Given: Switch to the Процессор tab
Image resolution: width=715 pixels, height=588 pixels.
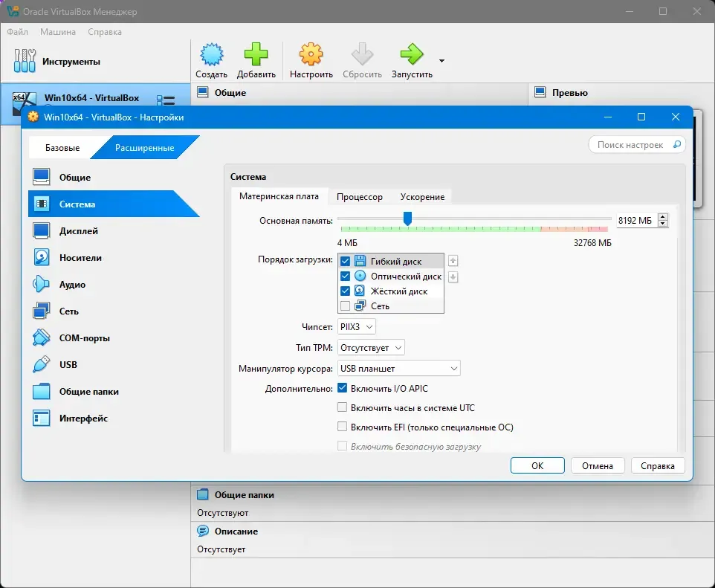Looking at the screenshot, I should pyautogui.click(x=359, y=196).
